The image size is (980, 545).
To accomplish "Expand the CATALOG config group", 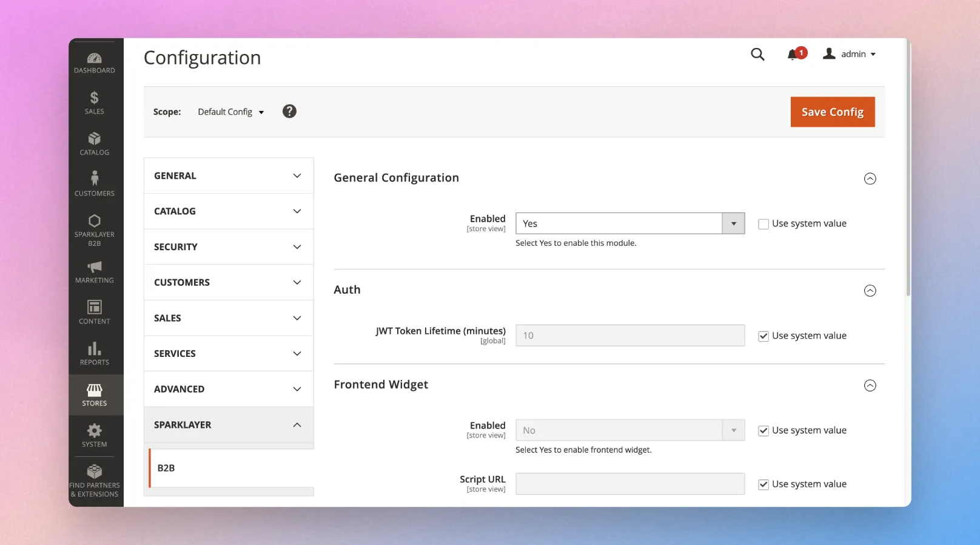I will pyautogui.click(x=229, y=211).
